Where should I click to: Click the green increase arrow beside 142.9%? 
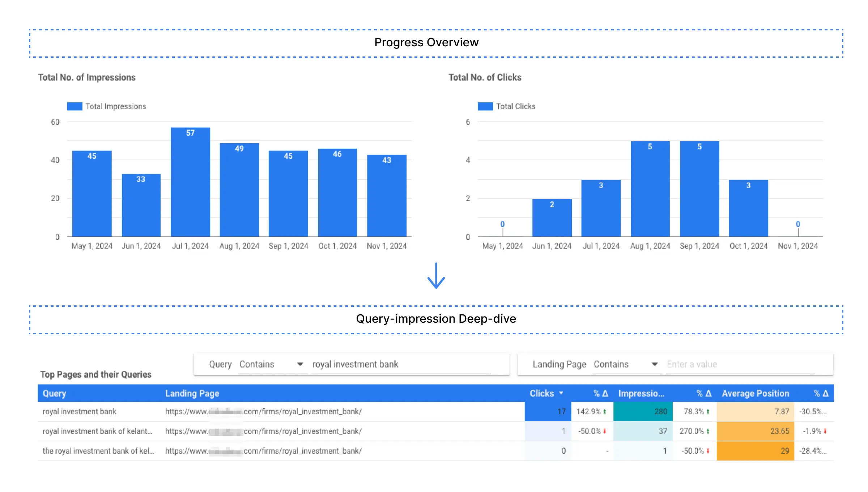point(604,412)
